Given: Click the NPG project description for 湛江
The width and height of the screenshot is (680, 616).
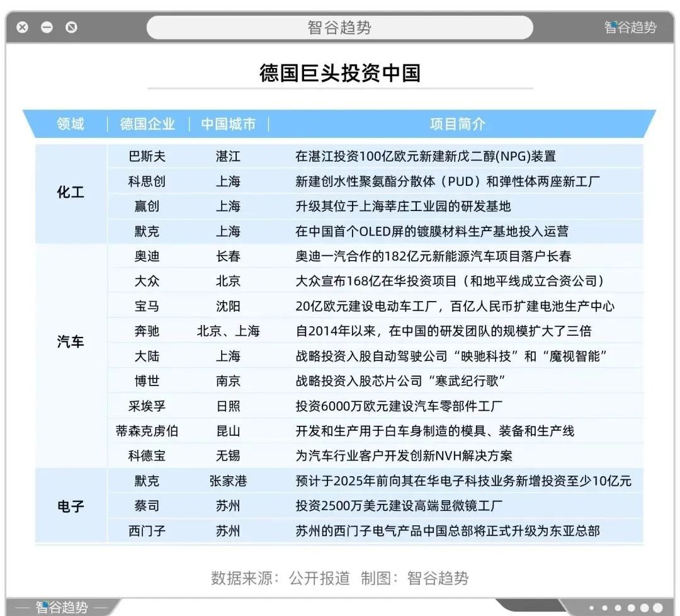Looking at the screenshot, I should click(426, 156).
